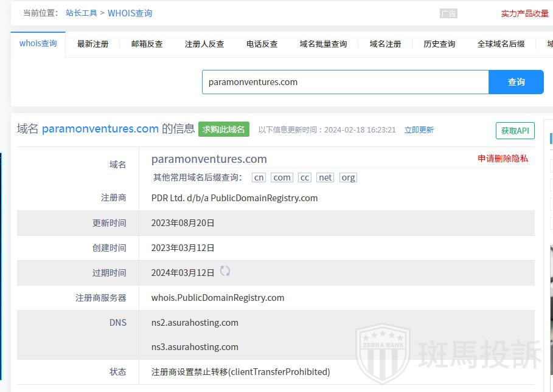
Task: Switch to the 最新注册 tab
Action: [x=92, y=44]
